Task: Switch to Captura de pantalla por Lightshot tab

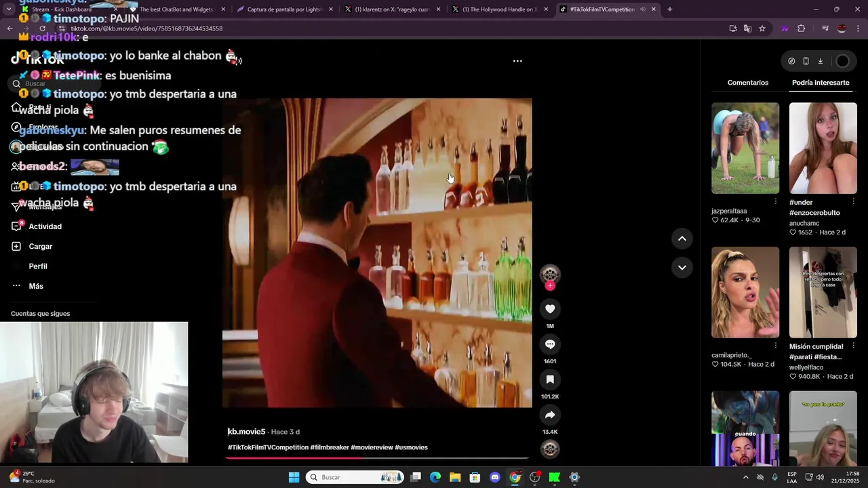Action: (x=285, y=9)
